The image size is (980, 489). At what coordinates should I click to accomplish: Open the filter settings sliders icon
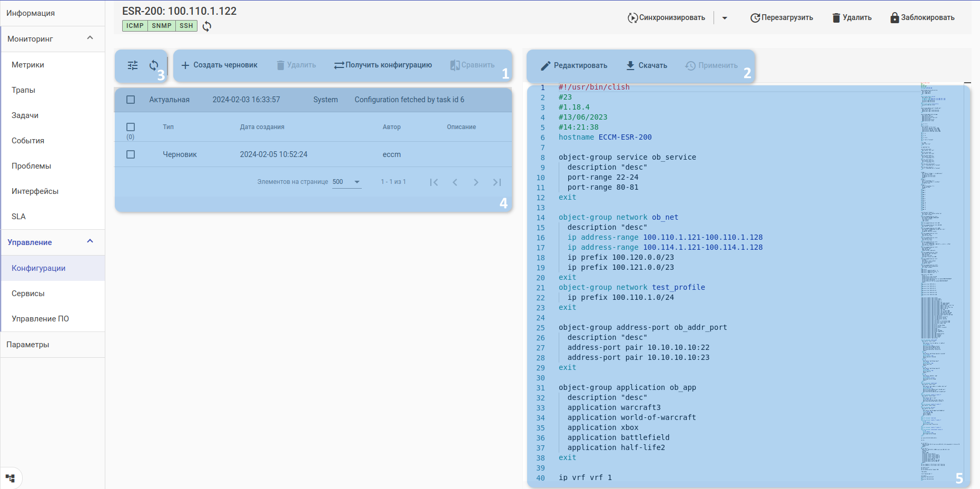[x=133, y=65]
